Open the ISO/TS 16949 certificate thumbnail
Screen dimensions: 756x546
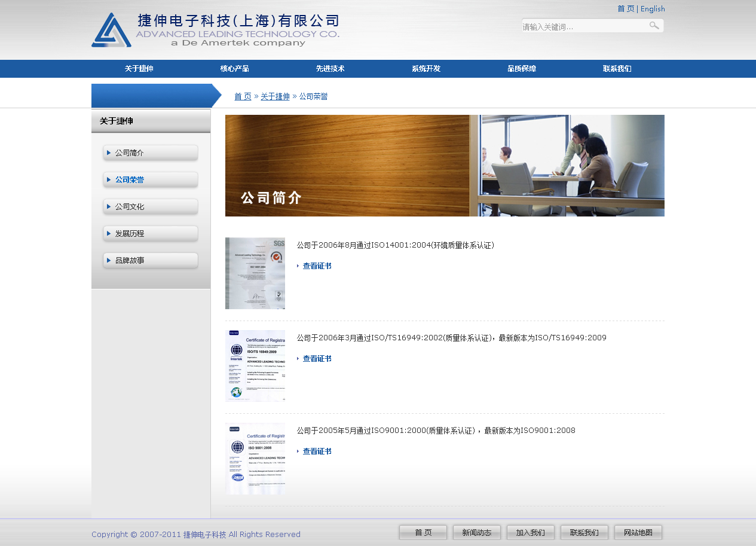255,366
